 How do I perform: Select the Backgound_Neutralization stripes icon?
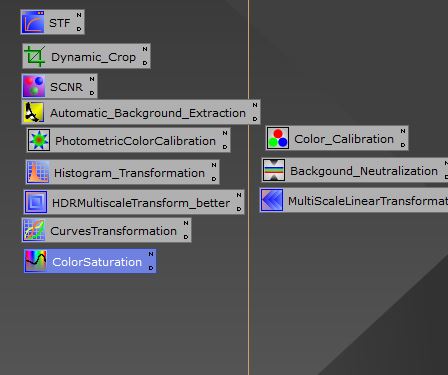(274, 170)
